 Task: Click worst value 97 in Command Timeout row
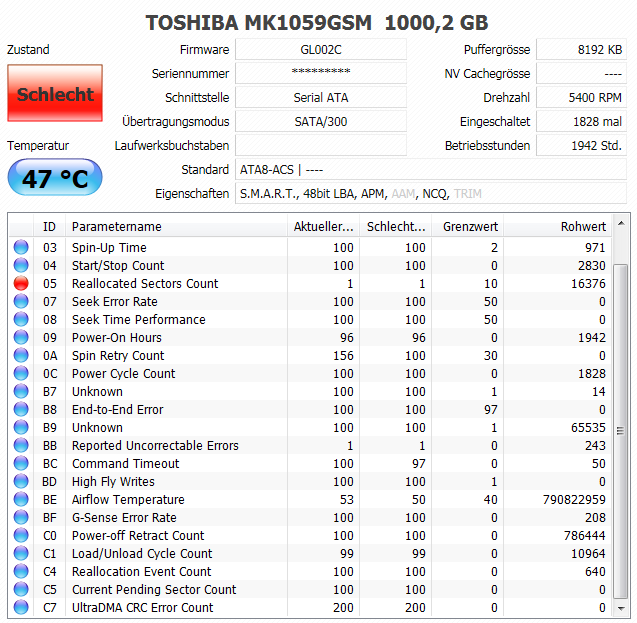click(x=419, y=463)
